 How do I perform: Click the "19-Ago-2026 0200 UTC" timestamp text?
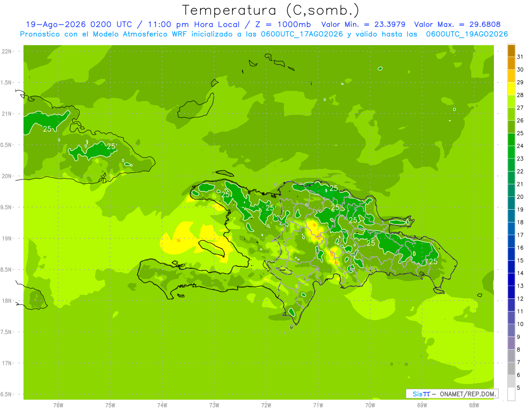pos(79,24)
